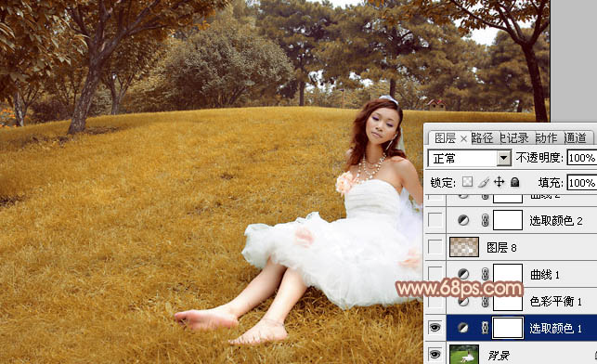
Task: Click the 选取颜色 2 adjustment icon
Action: coord(463,220)
